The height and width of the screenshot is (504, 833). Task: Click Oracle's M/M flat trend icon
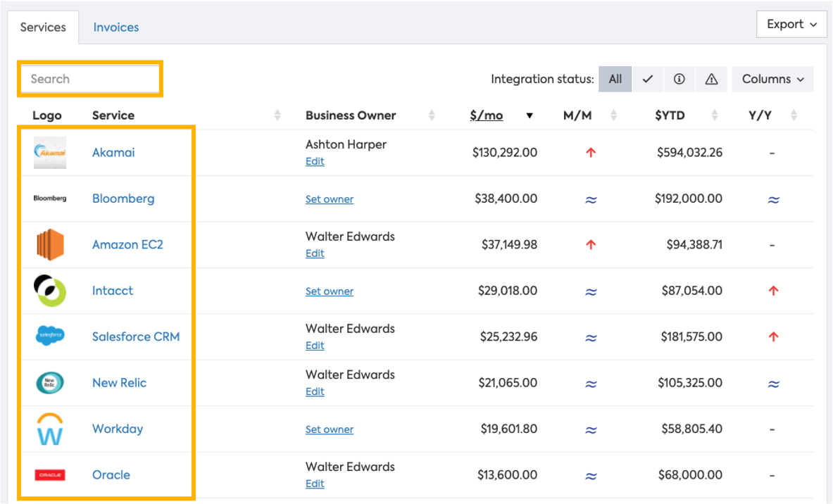[591, 476]
